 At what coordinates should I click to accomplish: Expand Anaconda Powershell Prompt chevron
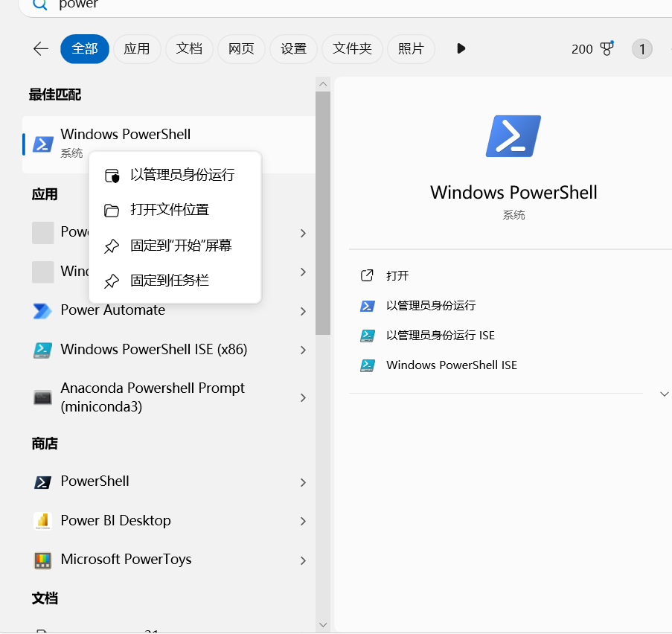click(x=303, y=398)
